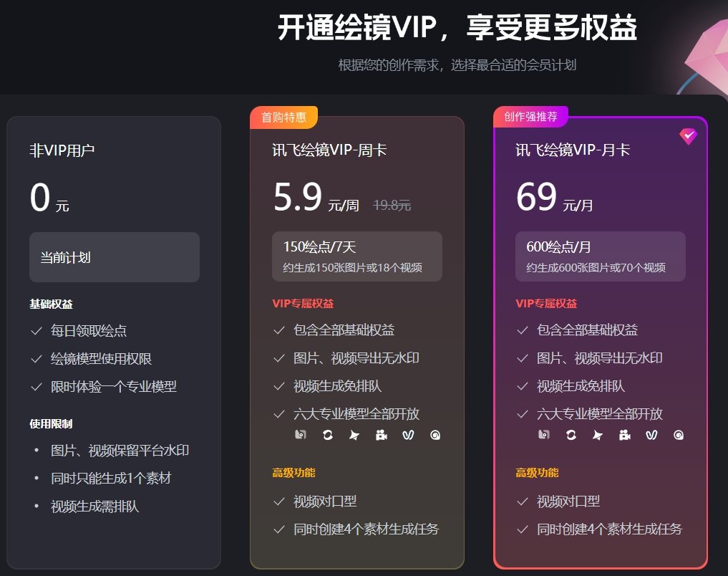
Task: Click the 当前计划 button in 非VIP用户 card
Action: click(115, 257)
